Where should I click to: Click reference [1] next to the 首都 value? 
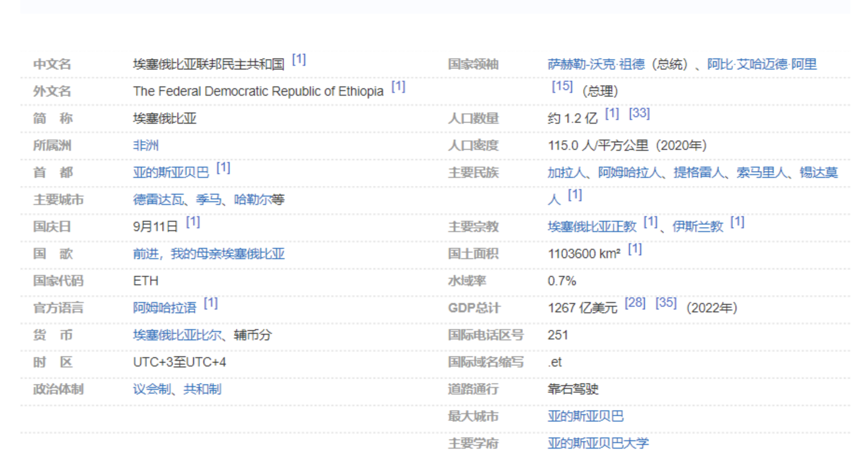pos(223,168)
